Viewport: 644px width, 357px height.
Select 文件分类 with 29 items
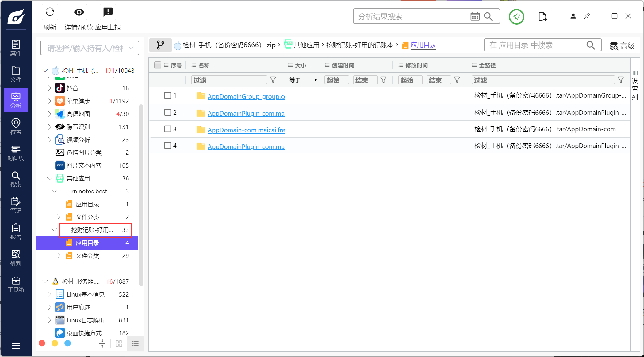coord(87,256)
